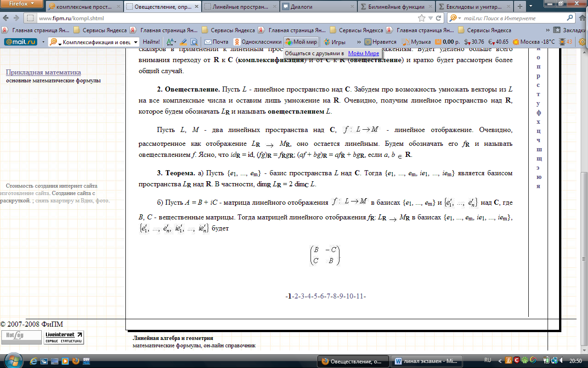The image size is (588, 368).
Task: Open the 'Закладки' bookmarks menu
Action: pos(570,30)
